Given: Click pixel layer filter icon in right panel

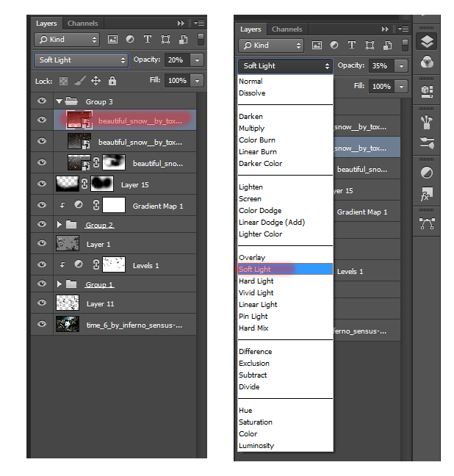Looking at the screenshot, I should pos(317,46).
